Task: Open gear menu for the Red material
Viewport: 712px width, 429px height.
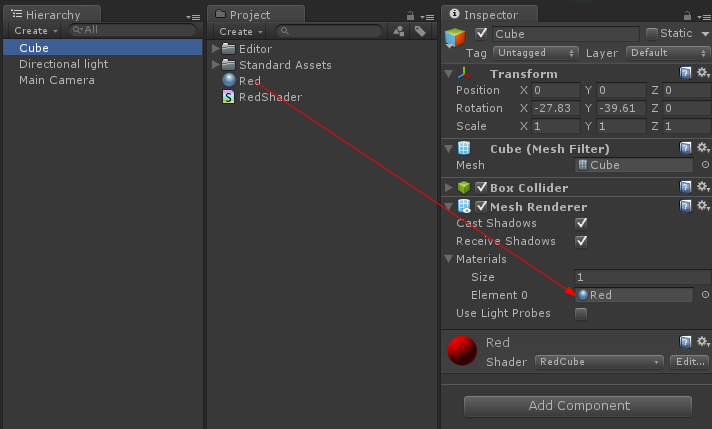Action: pyautogui.click(x=702, y=343)
